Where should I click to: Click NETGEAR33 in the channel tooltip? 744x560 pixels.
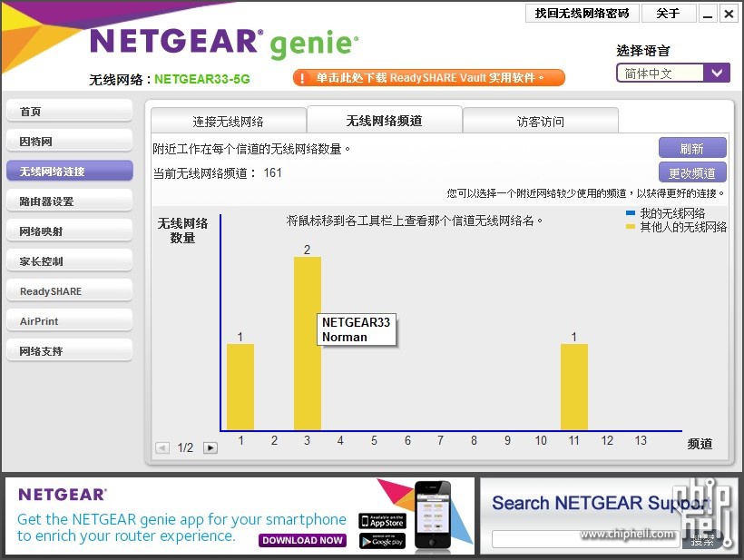pyautogui.click(x=356, y=322)
